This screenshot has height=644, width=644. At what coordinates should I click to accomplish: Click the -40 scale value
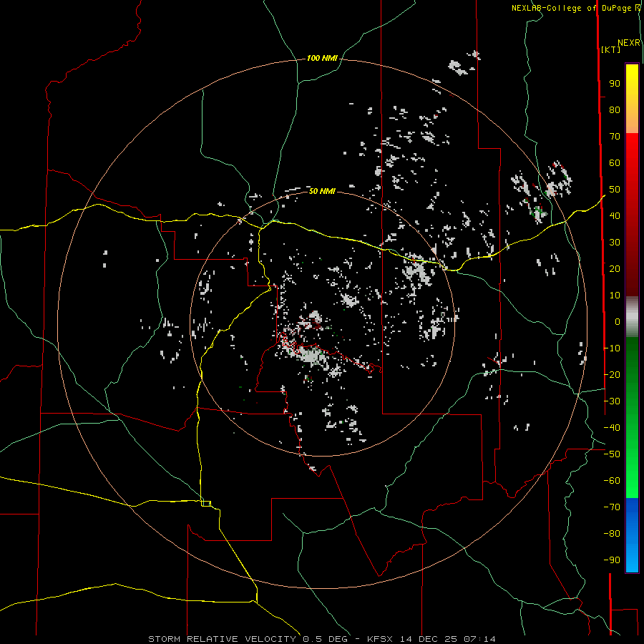click(612, 428)
